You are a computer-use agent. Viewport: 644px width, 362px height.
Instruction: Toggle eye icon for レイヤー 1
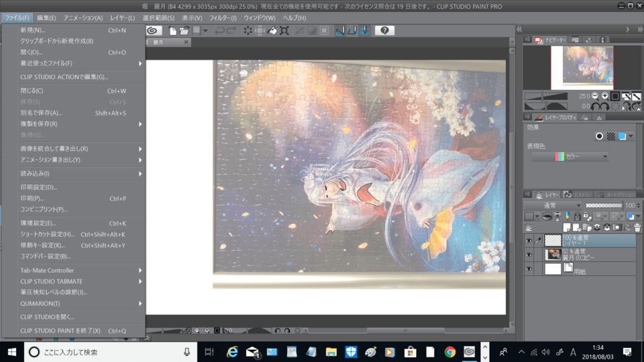click(x=529, y=240)
